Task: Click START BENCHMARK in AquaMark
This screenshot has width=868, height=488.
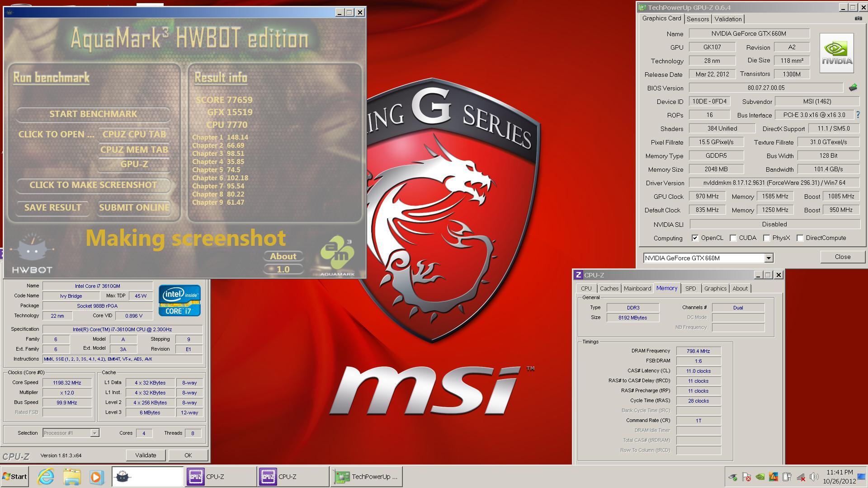Action: [93, 114]
